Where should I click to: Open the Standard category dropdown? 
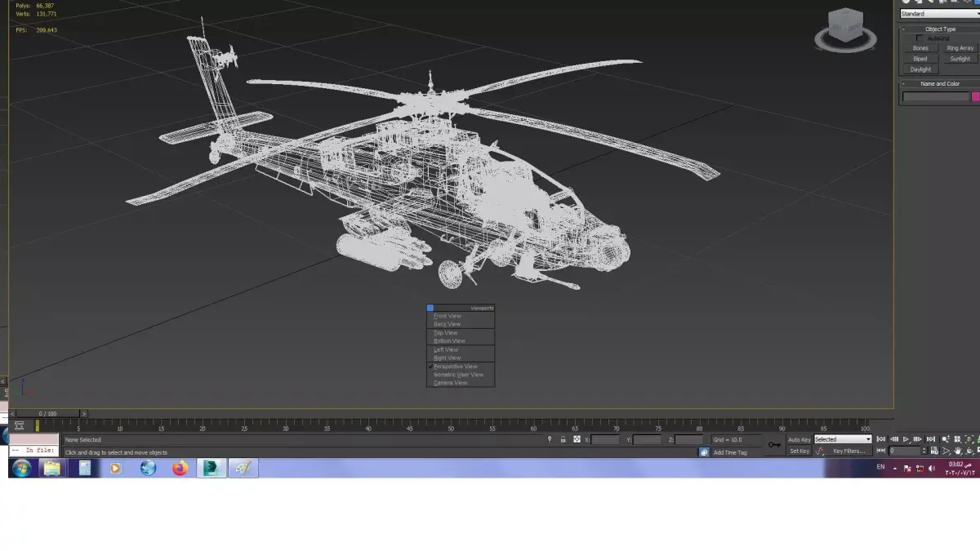pos(939,14)
